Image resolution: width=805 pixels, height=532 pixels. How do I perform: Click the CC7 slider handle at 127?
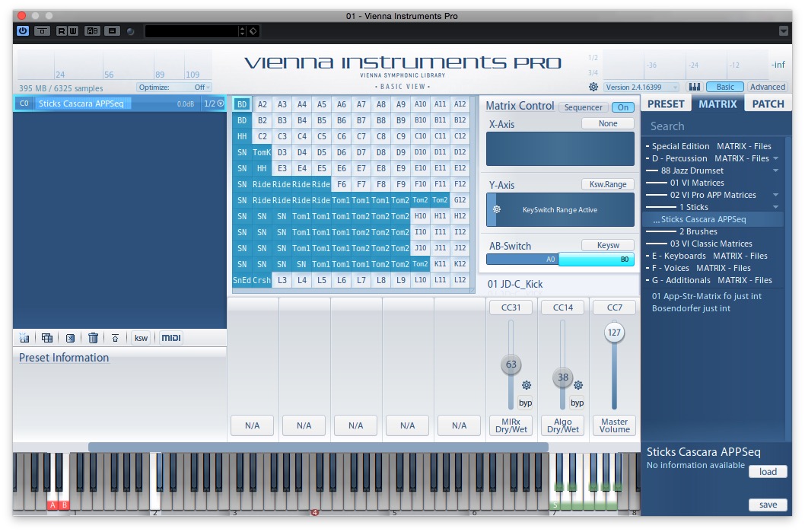pos(614,333)
